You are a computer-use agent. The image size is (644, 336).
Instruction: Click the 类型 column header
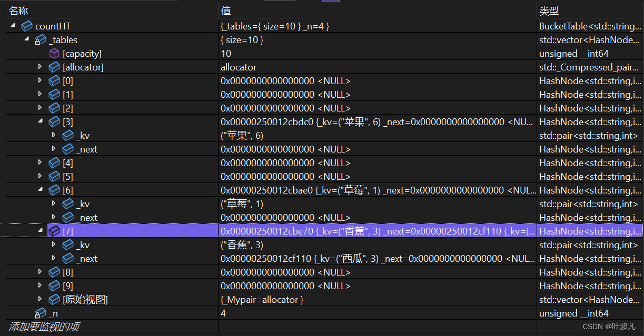(x=549, y=11)
